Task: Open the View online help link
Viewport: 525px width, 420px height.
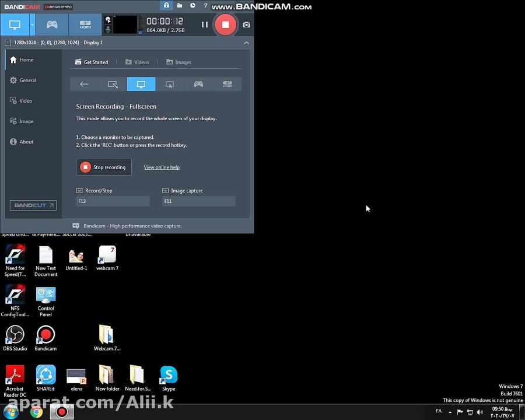Action: pos(162,167)
